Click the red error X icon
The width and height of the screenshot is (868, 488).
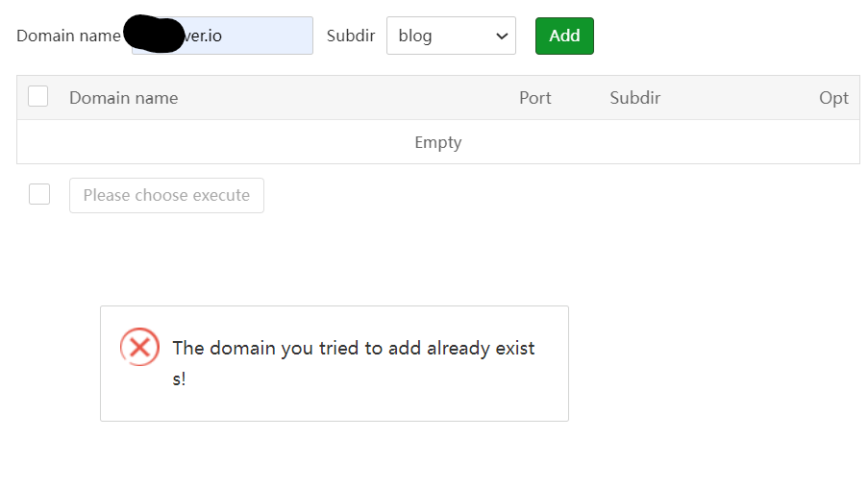[x=139, y=347]
